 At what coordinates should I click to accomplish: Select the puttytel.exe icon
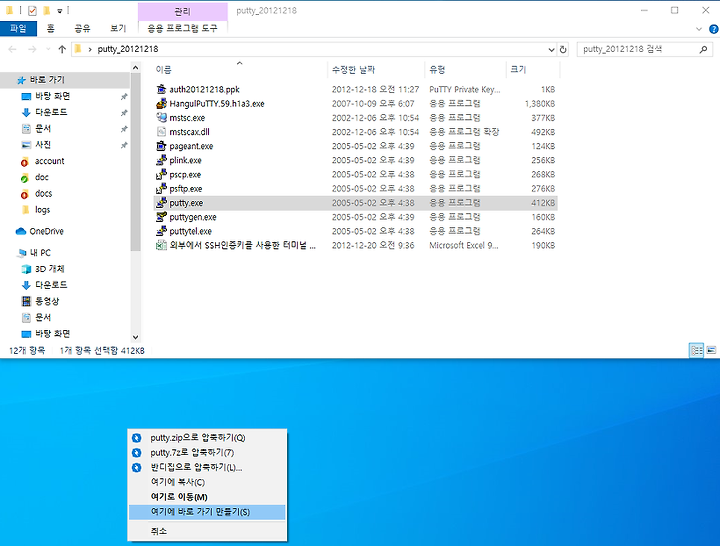click(x=161, y=231)
